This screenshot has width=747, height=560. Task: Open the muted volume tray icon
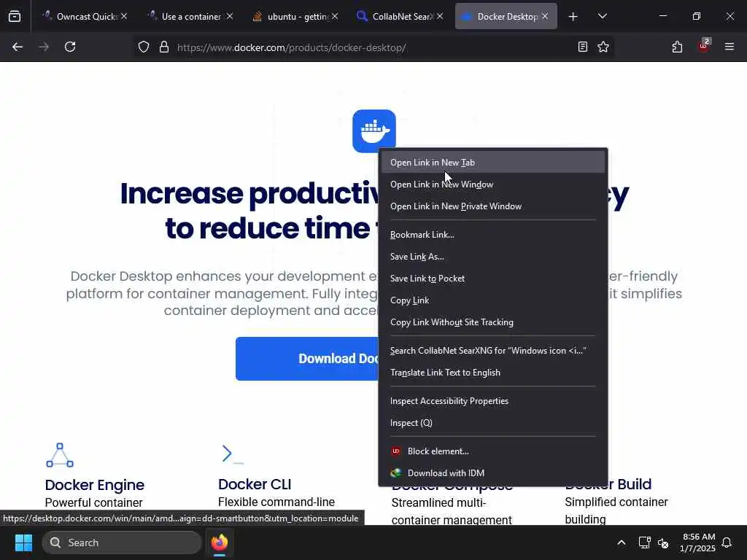[662, 542]
